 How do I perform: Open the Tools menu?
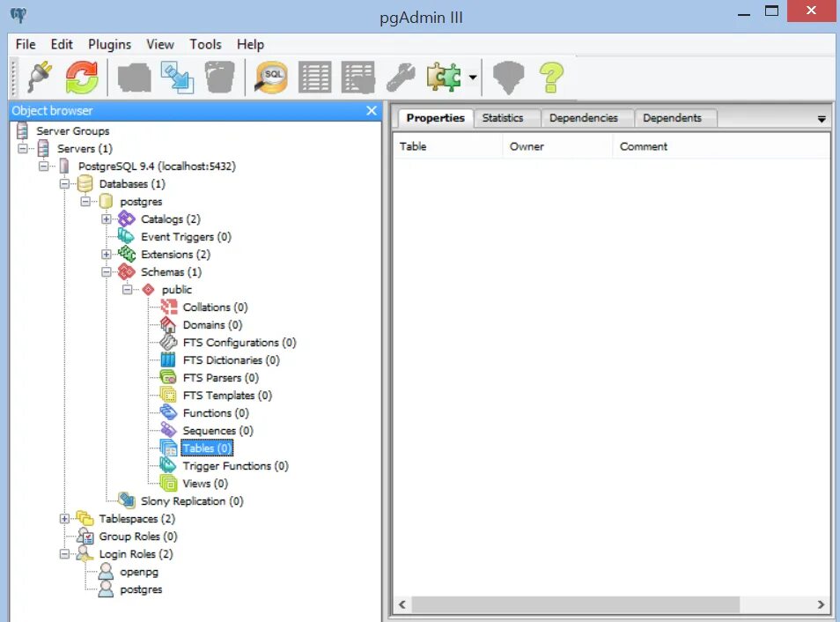(205, 45)
